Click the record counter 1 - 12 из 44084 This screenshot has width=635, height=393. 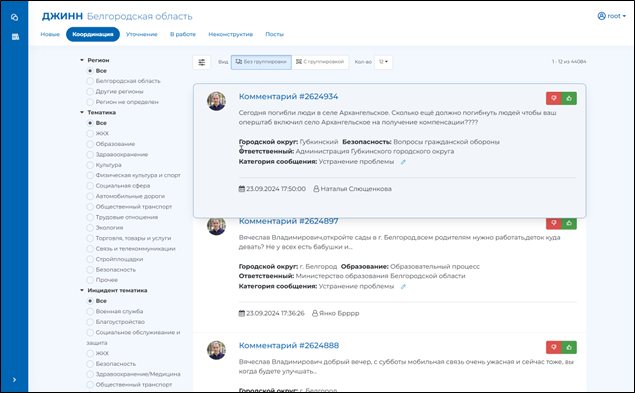(x=569, y=62)
